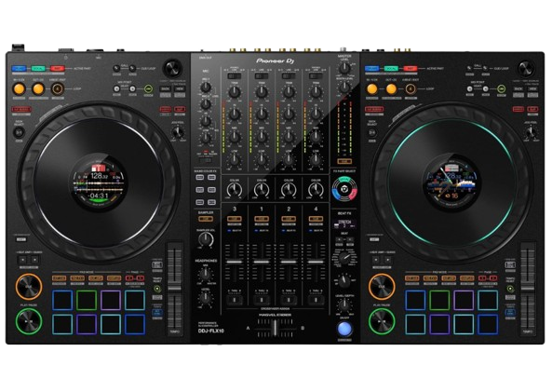Screen dimensions: 552x392
Task: Flip channel 4 input selector switch
Action: tap(316, 76)
